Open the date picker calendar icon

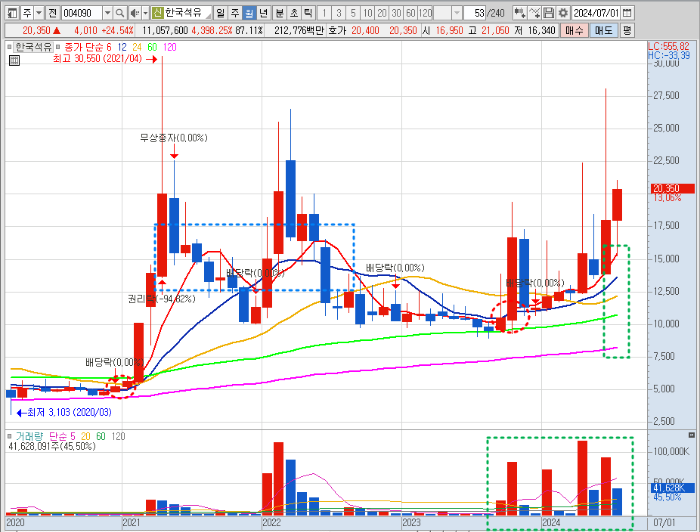coord(627,13)
